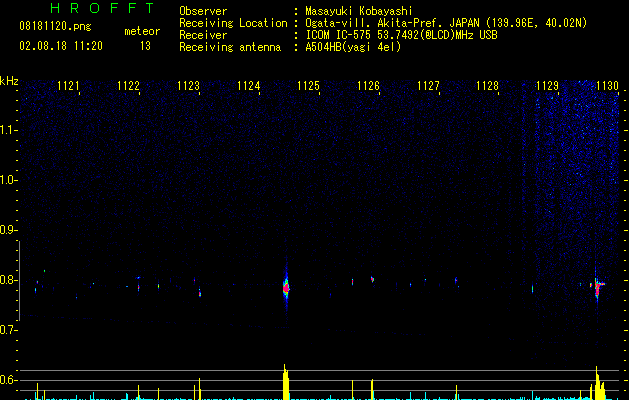The image size is (629, 400).
Task: Click the 1129 time marker
Action: (x=548, y=86)
